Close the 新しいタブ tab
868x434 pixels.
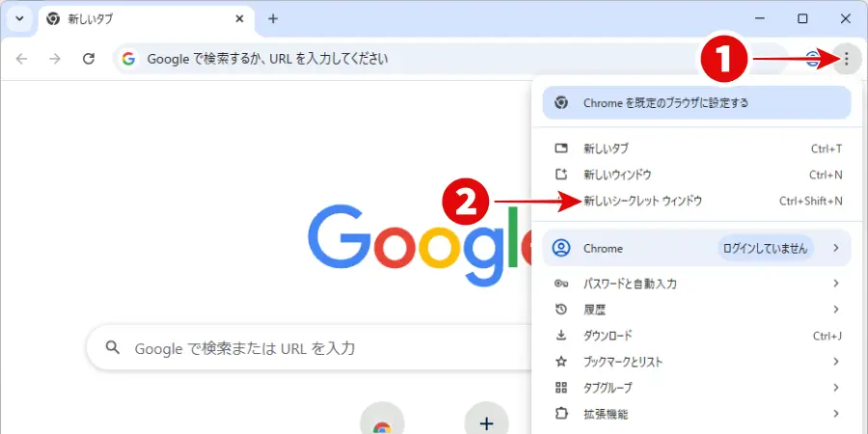point(239,19)
